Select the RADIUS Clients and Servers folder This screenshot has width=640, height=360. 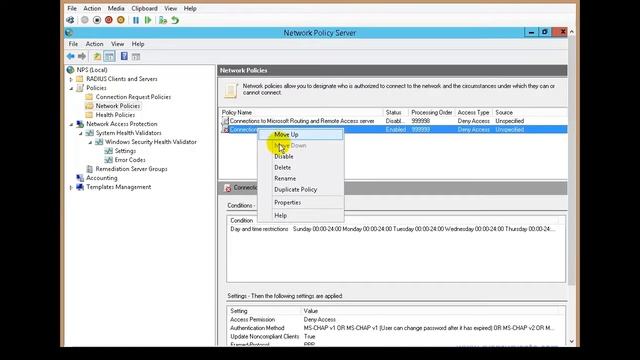pyautogui.click(x=122, y=79)
